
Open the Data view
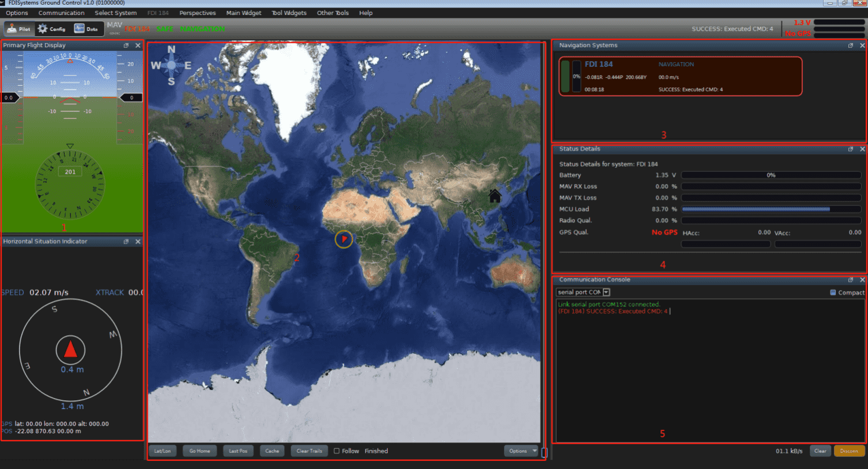point(86,29)
